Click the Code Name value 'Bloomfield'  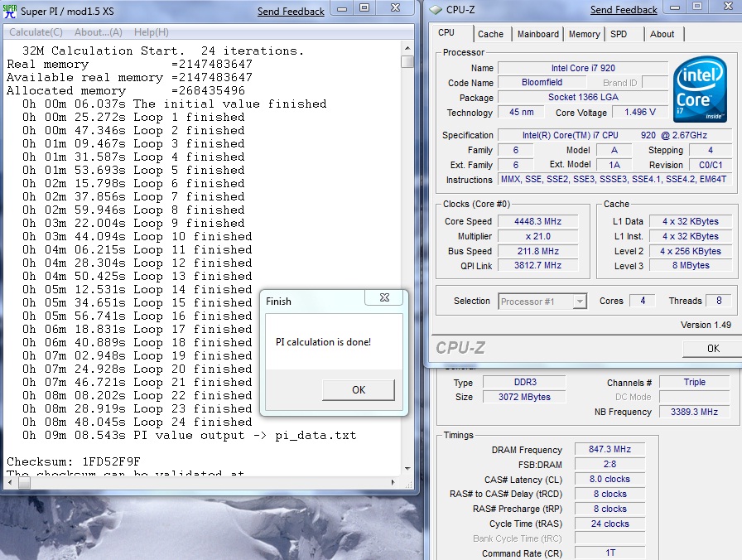pos(542,82)
